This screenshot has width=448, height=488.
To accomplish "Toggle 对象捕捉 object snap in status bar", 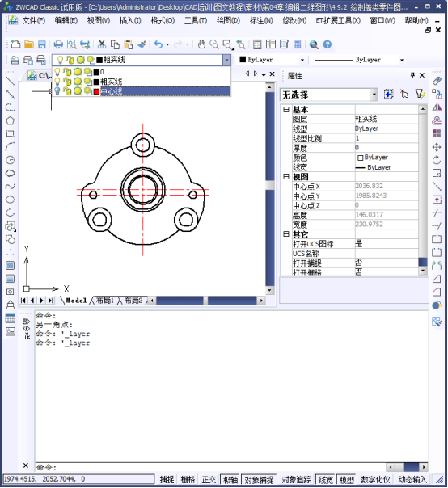I will click(260, 480).
